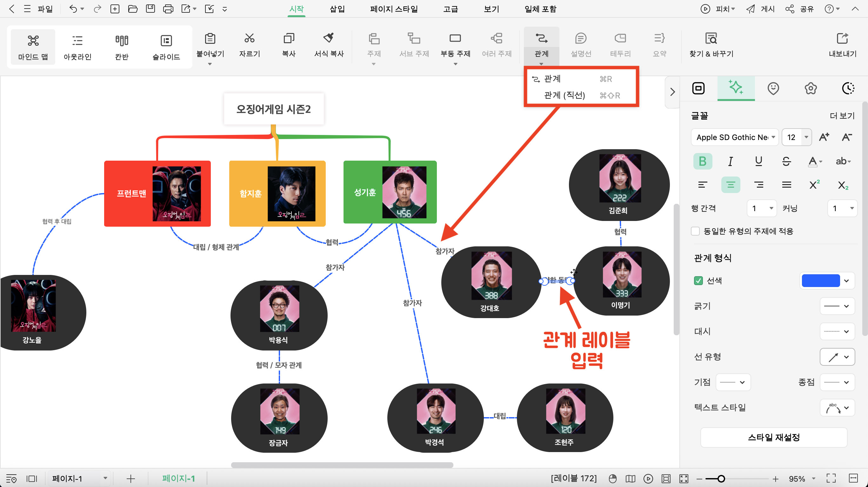Open the 고급 (Advanced) tab
The height and width of the screenshot is (487, 868).
[451, 9]
